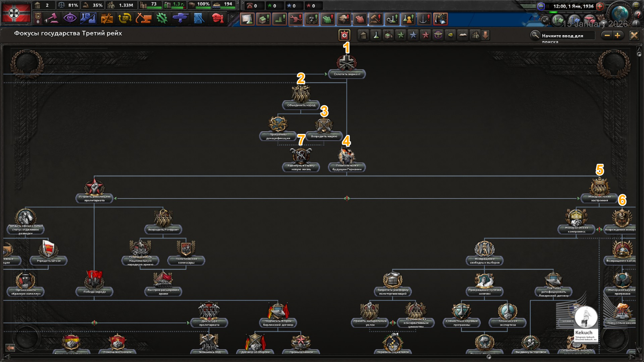Open the Research tab with the blue flask icon
Screen dimensions: 644x362
[88, 18]
